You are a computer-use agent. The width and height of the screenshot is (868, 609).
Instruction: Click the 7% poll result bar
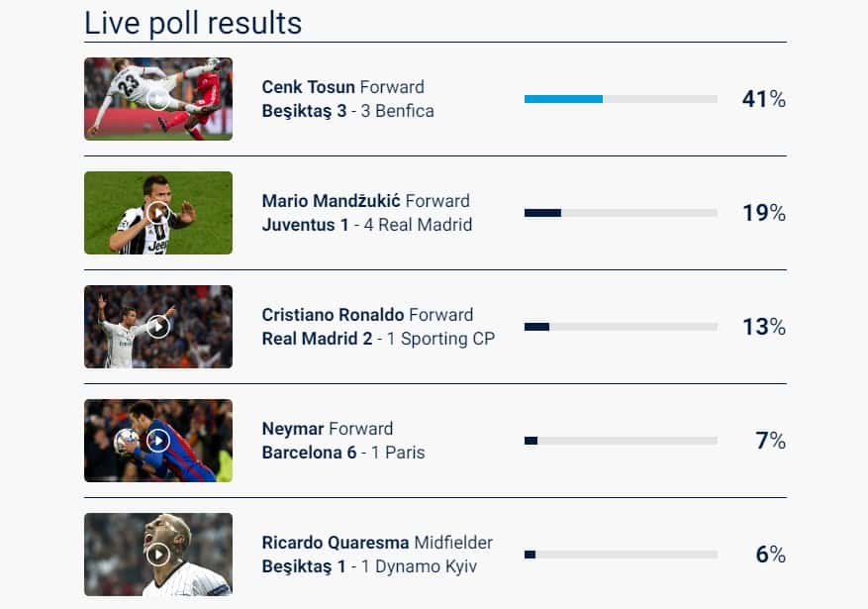click(621, 441)
